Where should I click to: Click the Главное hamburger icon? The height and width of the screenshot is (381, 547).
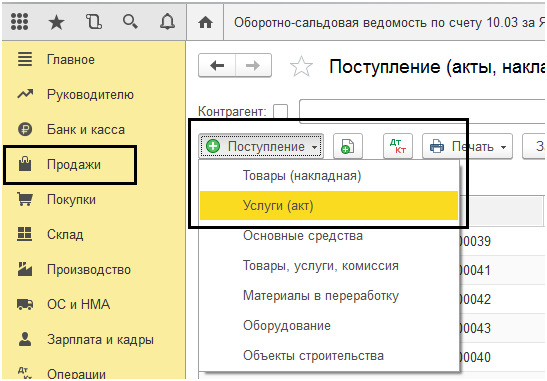tap(25, 59)
